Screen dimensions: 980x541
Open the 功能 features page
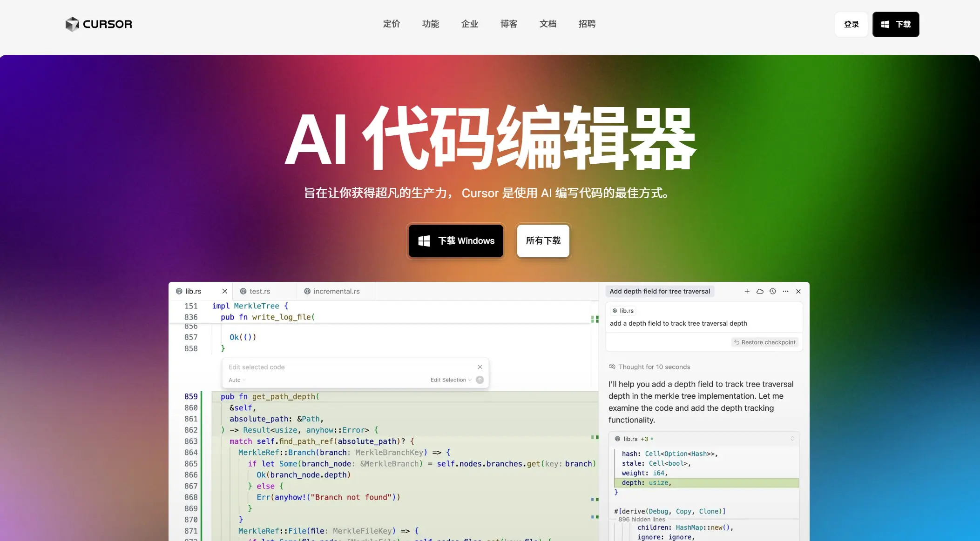point(431,24)
